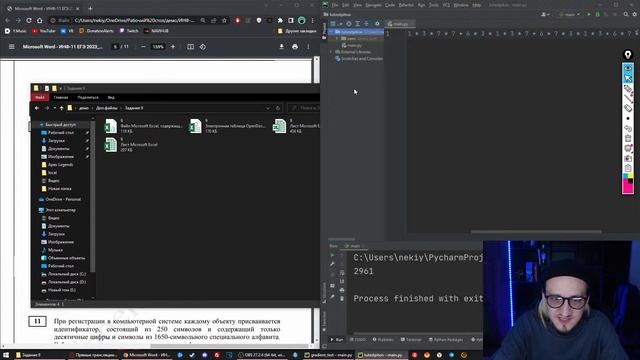Select the 207 KB Excel sheet file
Screen dimensions: 640x360
coord(131,145)
